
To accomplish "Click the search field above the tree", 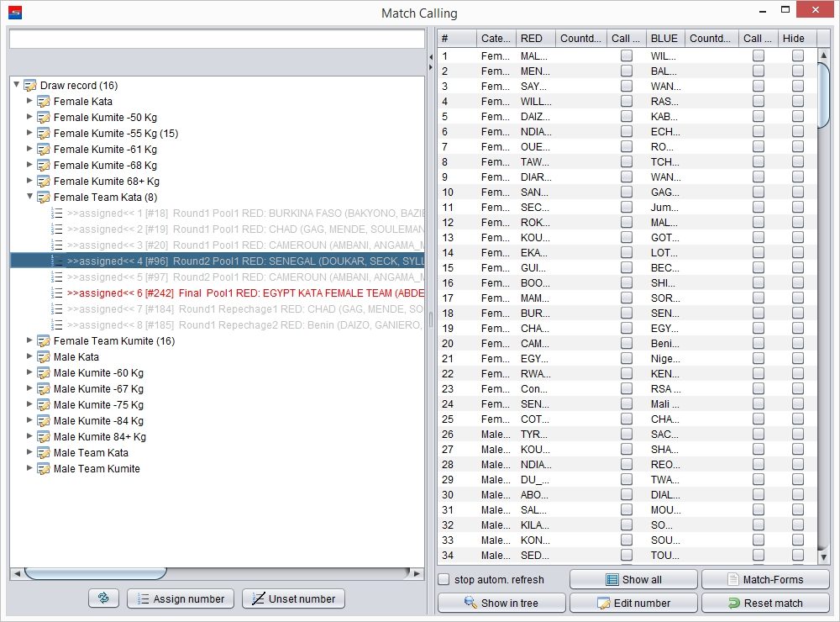I will tap(217, 39).
